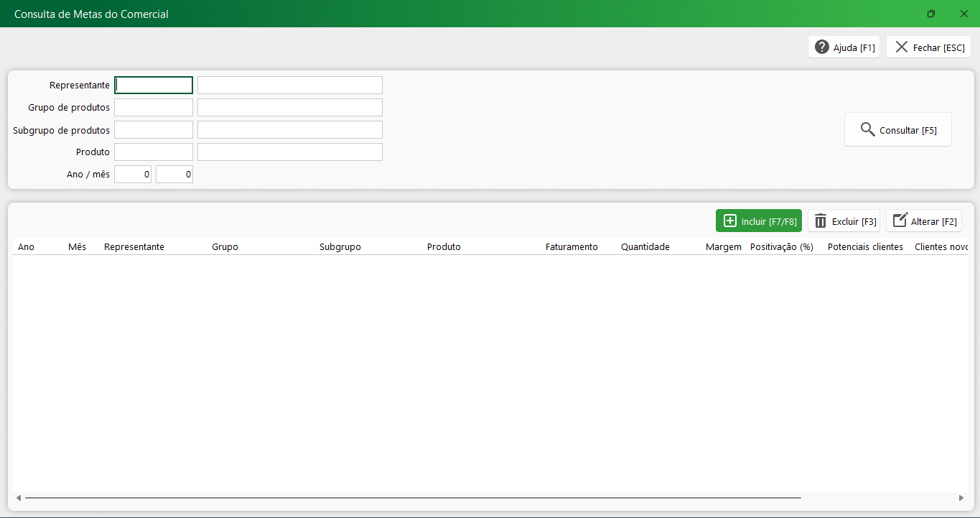Click the Grupo de produtos code field
Viewport: 980px width, 518px height.
pos(154,108)
